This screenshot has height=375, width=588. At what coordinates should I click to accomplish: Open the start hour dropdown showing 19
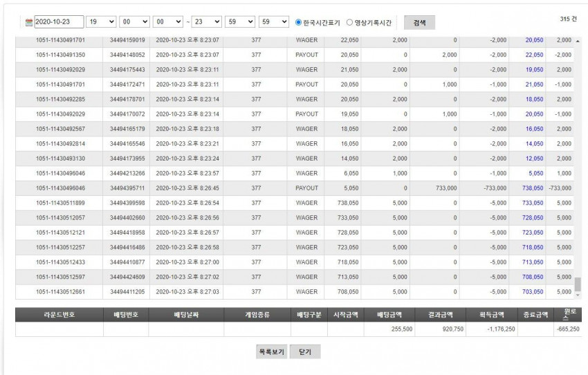click(x=101, y=21)
